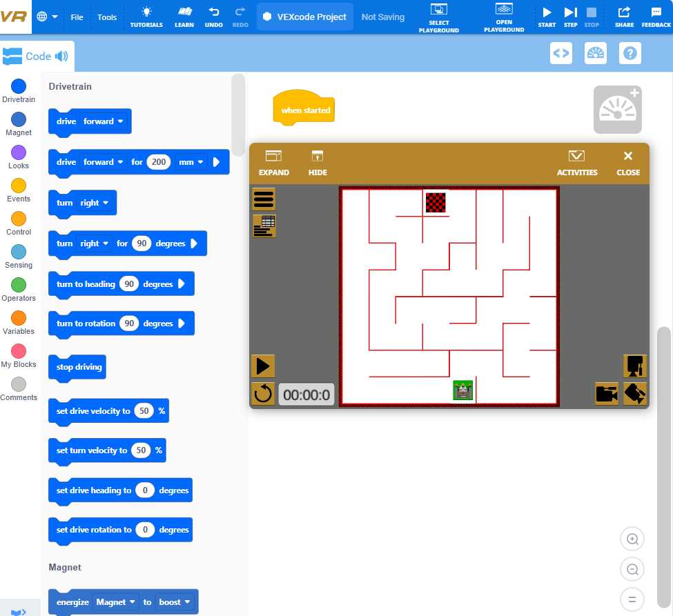Click Open Playground icon
The width and height of the screenshot is (673, 616).
tap(504, 17)
